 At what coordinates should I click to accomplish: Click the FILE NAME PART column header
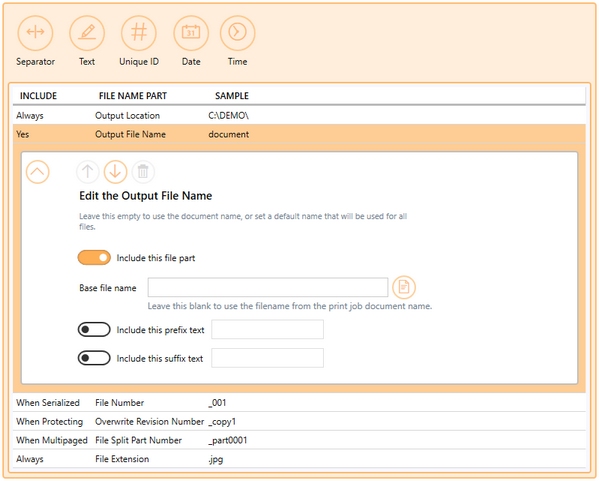coord(133,96)
